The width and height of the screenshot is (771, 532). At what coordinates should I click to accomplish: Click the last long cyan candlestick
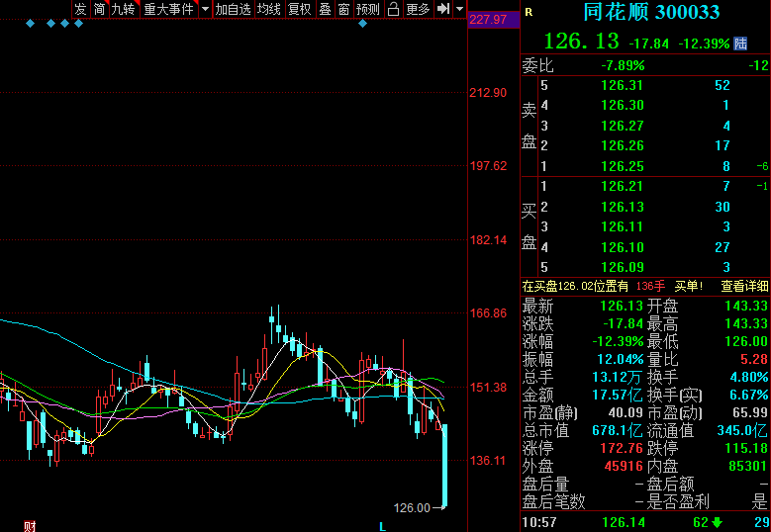coord(445,465)
